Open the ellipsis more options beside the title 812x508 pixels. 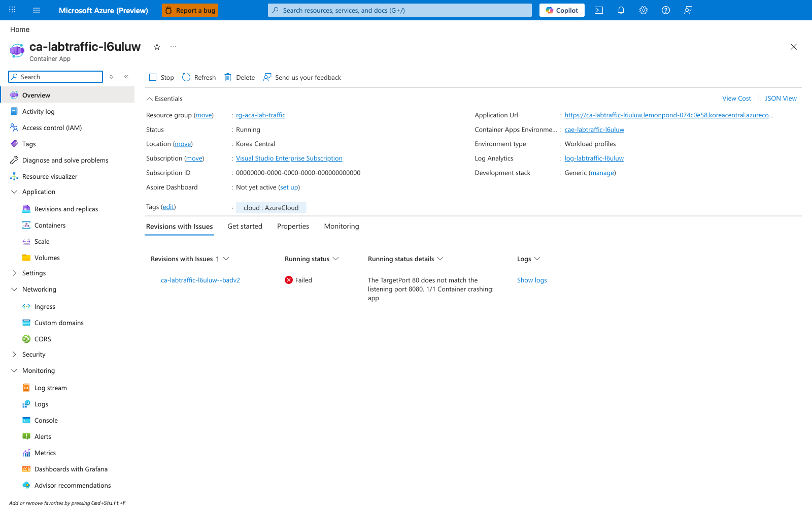click(x=174, y=47)
